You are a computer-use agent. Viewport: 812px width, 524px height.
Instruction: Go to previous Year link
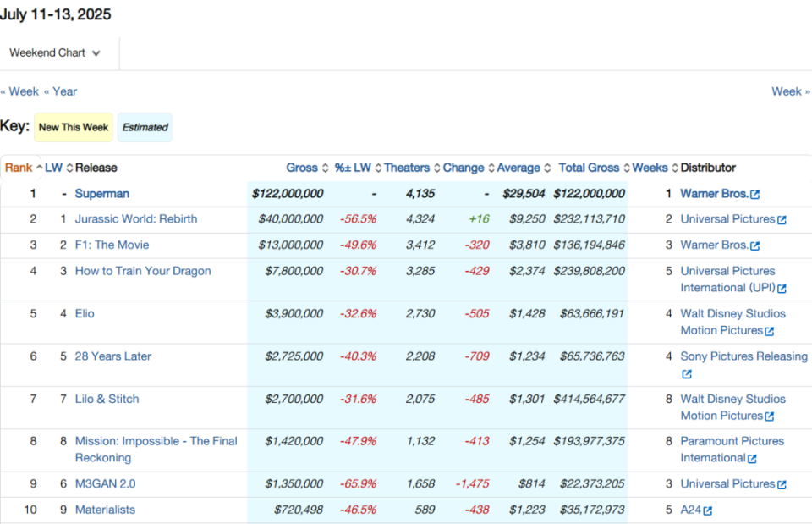point(60,91)
